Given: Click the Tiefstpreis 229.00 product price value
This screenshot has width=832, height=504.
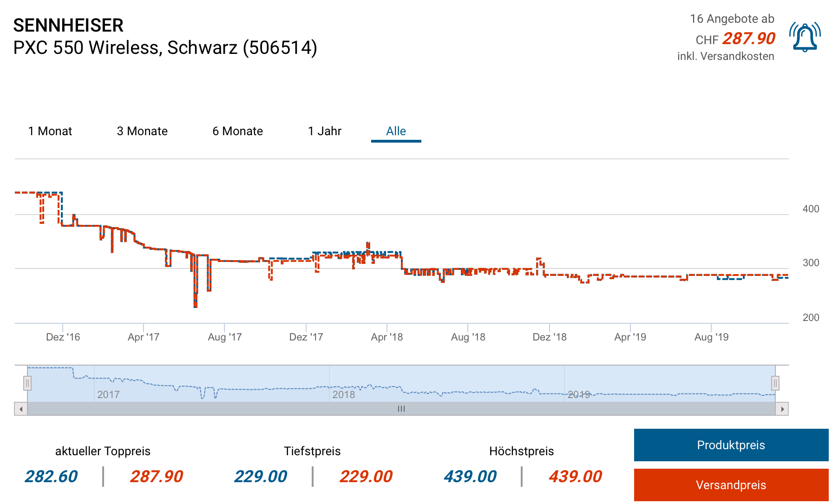Looking at the screenshot, I should pyautogui.click(x=261, y=477).
